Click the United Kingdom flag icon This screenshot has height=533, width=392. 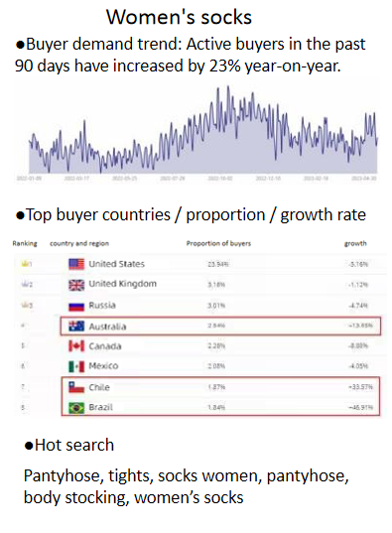(x=76, y=285)
